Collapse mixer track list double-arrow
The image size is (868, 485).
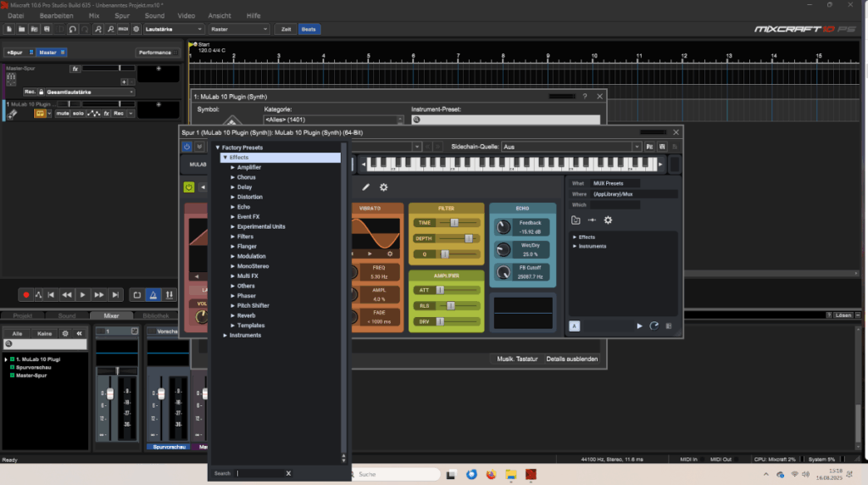pyautogui.click(x=79, y=333)
